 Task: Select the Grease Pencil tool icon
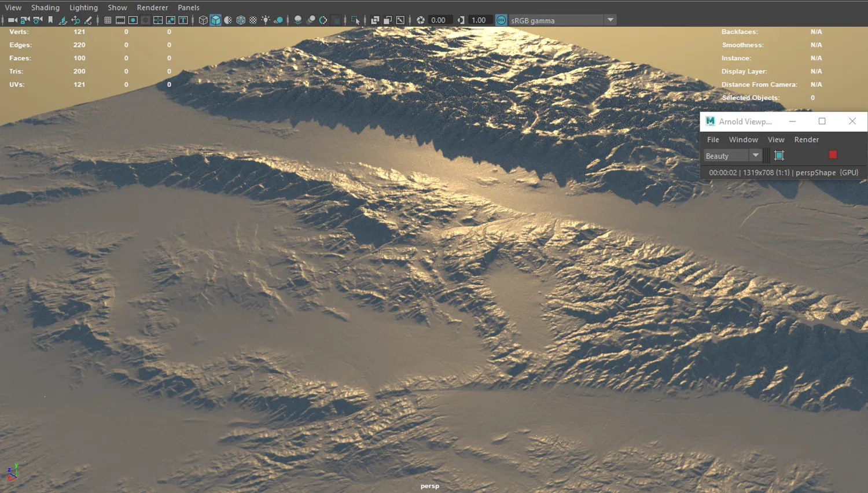(88, 20)
